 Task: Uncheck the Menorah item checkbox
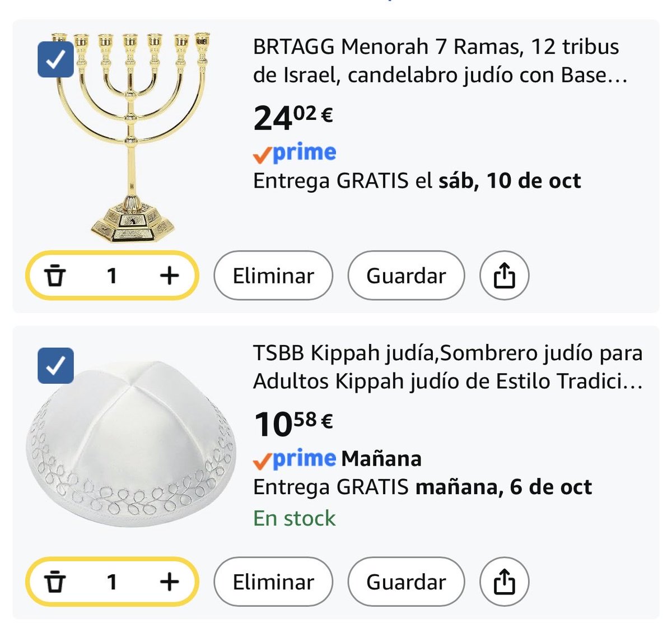[x=55, y=59]
